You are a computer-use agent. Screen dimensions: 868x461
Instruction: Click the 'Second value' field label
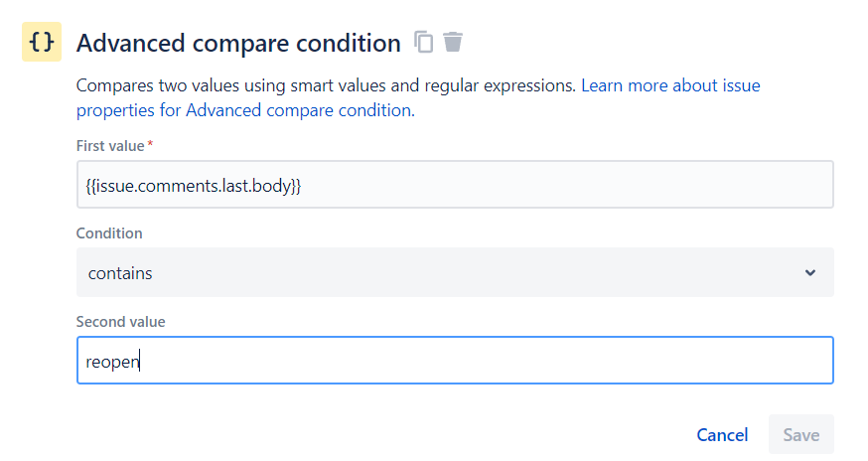coord(120,322)
